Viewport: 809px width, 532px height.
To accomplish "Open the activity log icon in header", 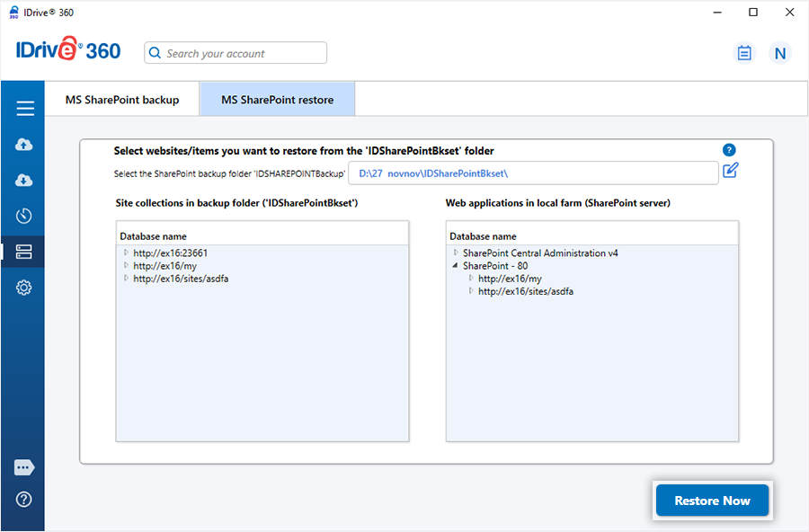I will coord(744,53).
